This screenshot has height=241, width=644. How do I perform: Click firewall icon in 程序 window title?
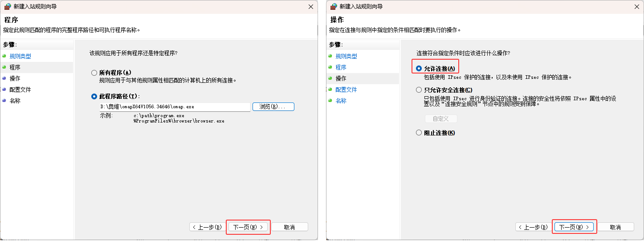point(8,6)
